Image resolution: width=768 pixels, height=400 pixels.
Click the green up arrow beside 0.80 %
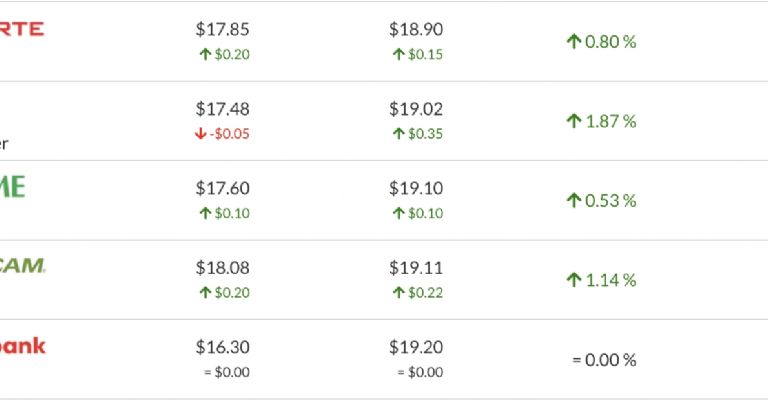pos(574,42)
